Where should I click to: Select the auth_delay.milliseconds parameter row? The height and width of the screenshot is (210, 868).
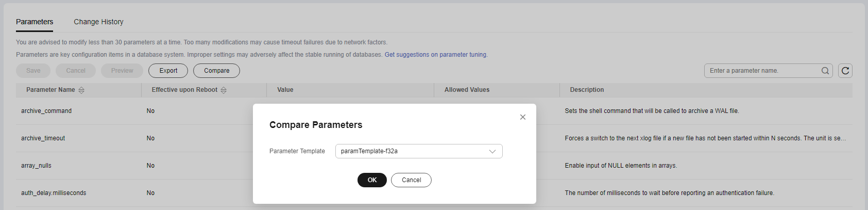(54, 193)
